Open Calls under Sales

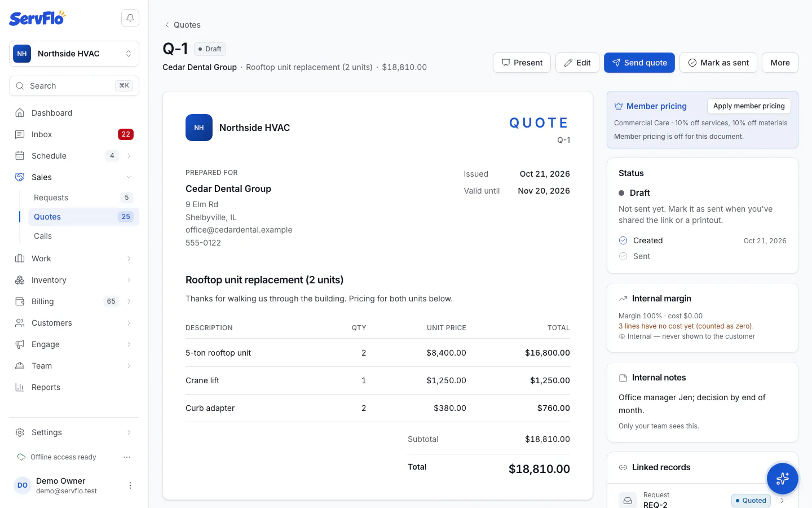(83, 236)
